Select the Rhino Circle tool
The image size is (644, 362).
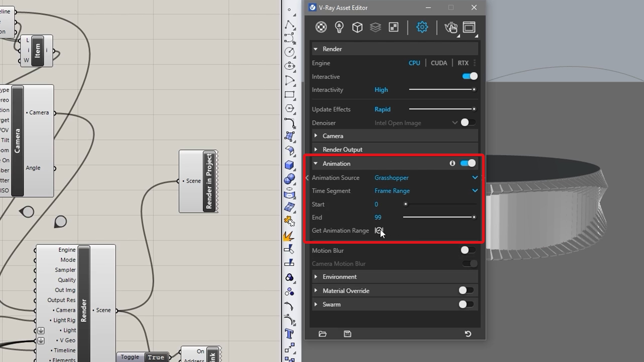click(x=290, y=52)
